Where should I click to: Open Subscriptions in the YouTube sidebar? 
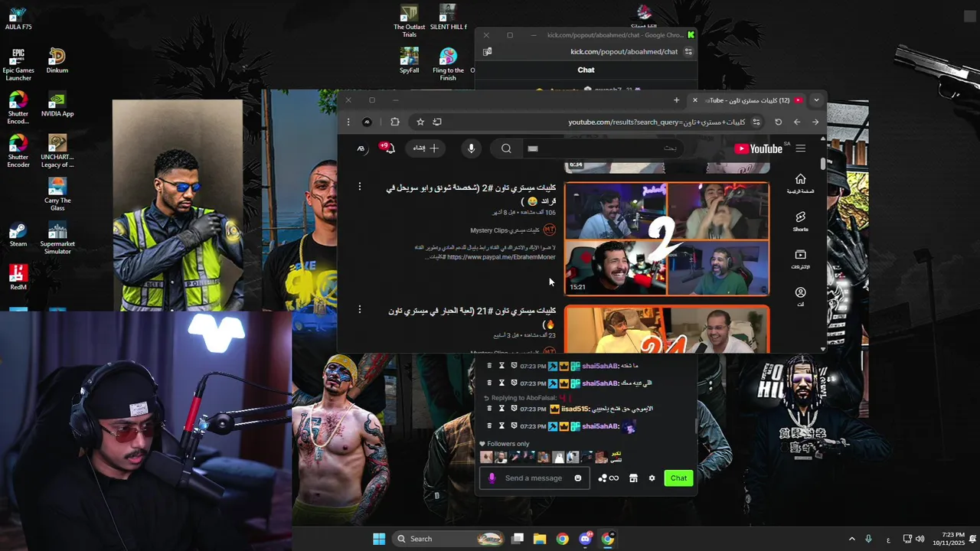pyautogui.click(x=800, y=259)
